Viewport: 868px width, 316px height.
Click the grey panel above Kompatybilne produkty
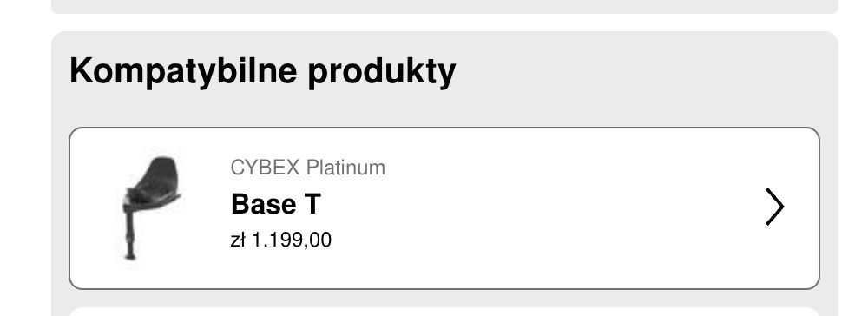click(444, 7)
